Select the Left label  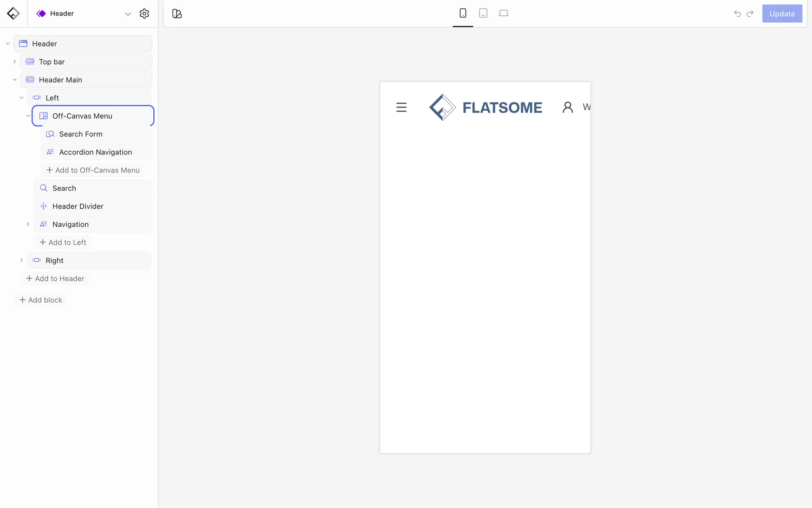tap(52, 98)
